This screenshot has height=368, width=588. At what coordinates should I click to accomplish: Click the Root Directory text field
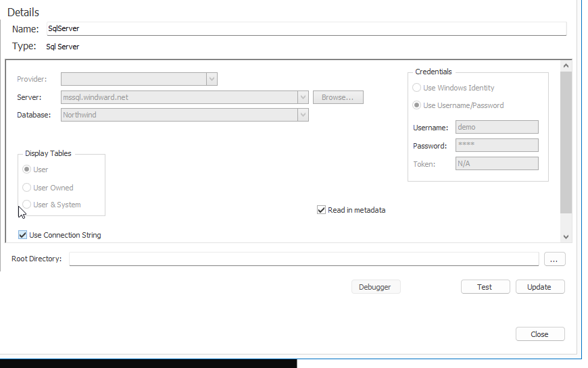pos(303,259)
